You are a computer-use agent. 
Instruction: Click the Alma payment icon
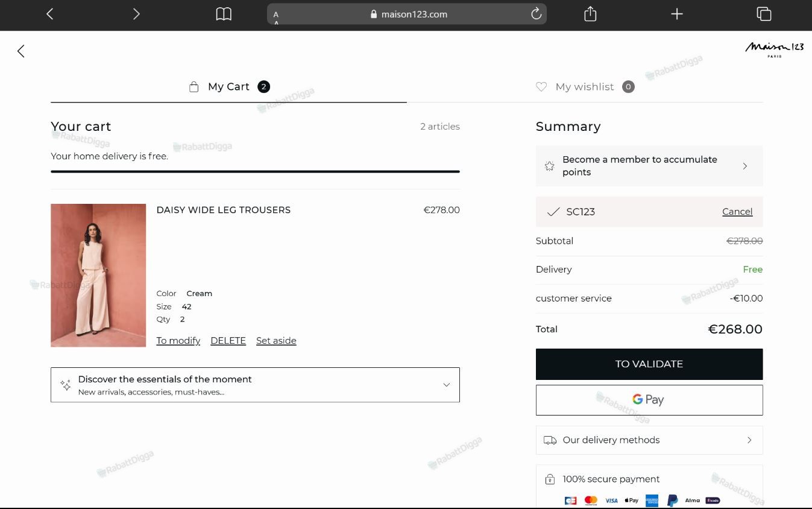point(693,501)
